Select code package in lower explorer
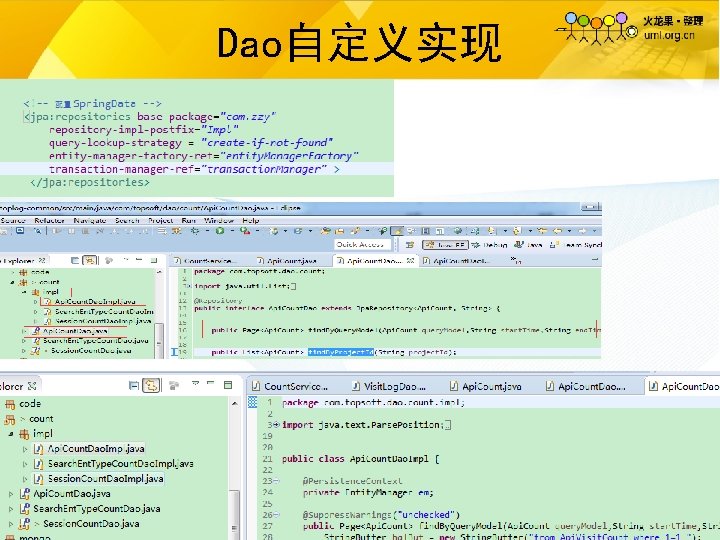The image size is (720, 540). pyautogui.click(x=30, y=404)
